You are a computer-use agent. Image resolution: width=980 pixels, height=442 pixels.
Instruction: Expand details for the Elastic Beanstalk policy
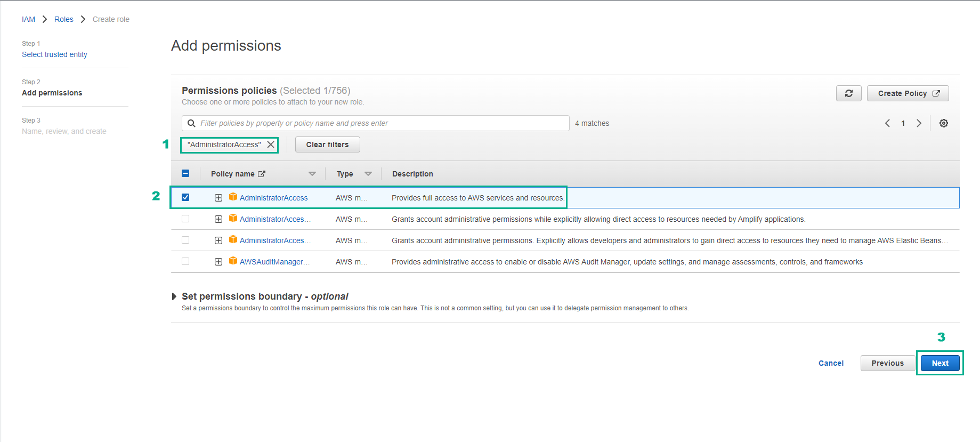click(218, 240)
